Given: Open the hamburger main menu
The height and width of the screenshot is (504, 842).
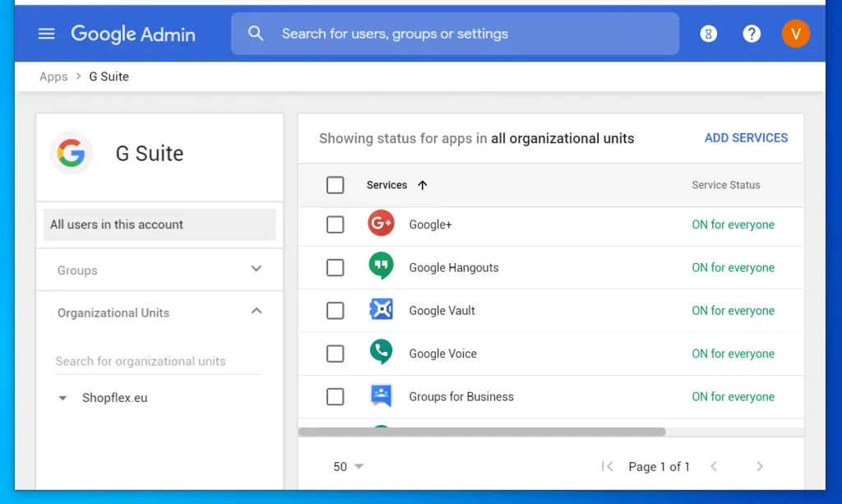Looking at the screenshot, I should 47,34.
